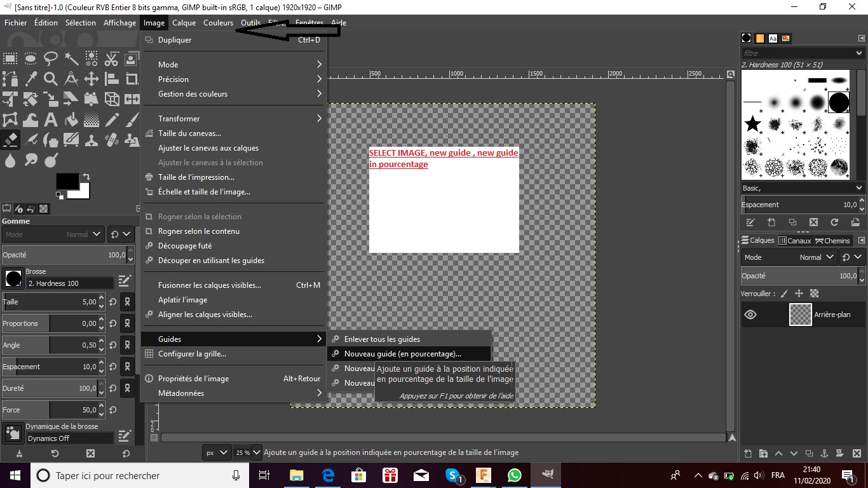
Task: Select the Gradient tool
Action: coord(92,119)
